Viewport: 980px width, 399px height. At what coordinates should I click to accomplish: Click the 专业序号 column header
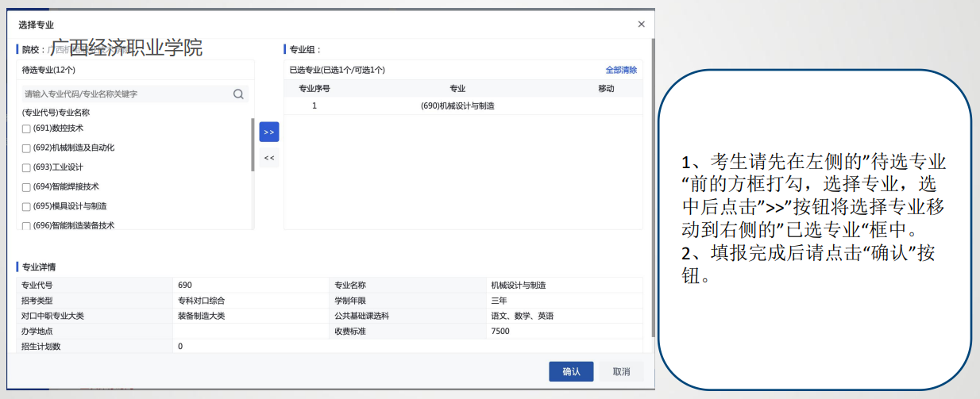pyautogui.click(x=314, y=89)
